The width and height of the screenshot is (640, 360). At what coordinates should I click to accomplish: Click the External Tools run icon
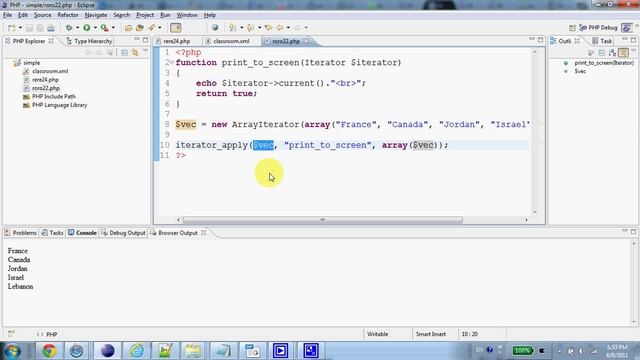[x=104, y=28]
